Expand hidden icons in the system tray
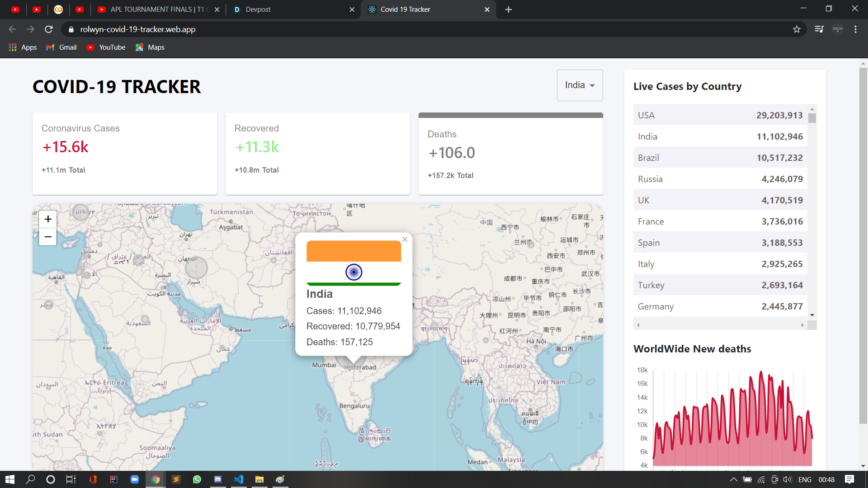The height and width of the screenshot is (488, 868). pyautogui.click(x=733, y=479)
